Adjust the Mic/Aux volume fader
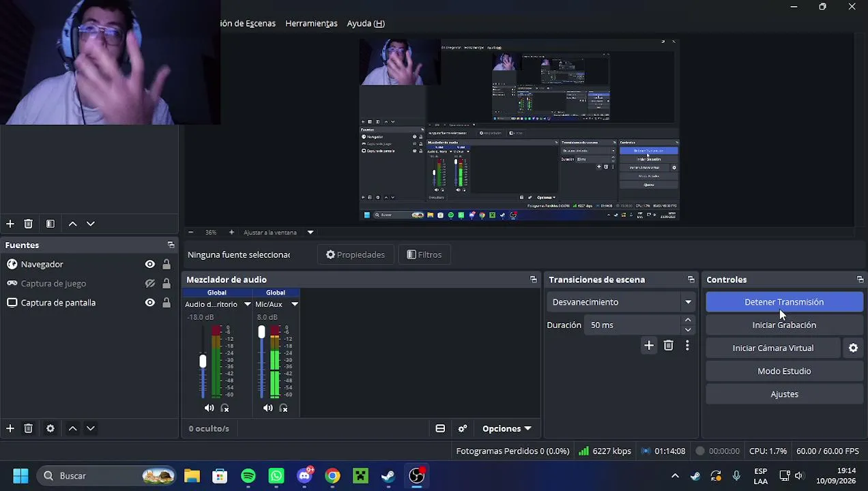This screenshot has height=491, width=868. [x=261, y=332]
